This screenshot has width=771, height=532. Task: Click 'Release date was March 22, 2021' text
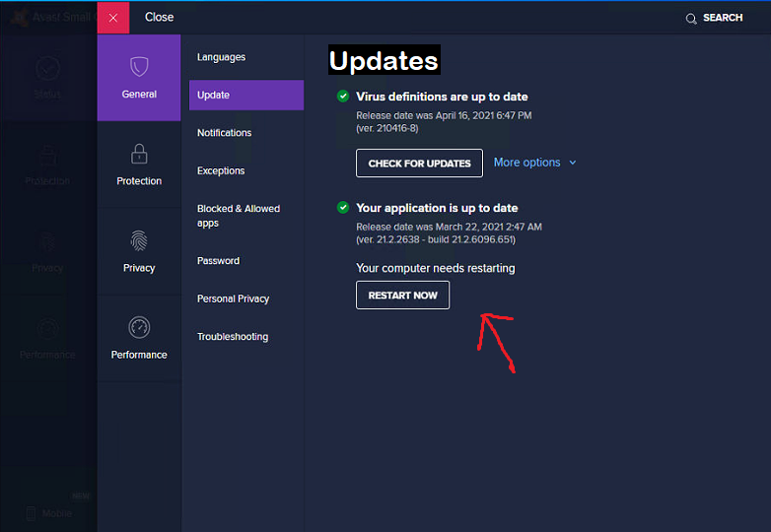coord(449,227)
